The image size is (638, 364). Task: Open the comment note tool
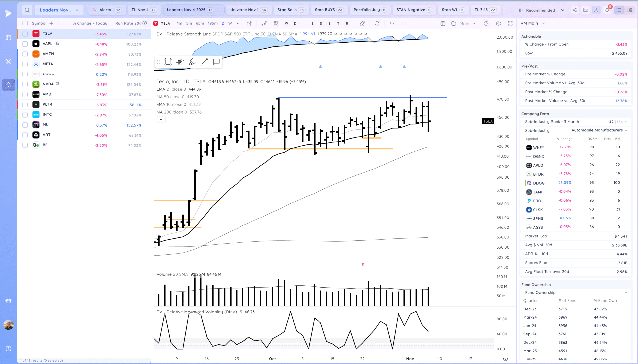pyautogui.click(x=216, y=62)
